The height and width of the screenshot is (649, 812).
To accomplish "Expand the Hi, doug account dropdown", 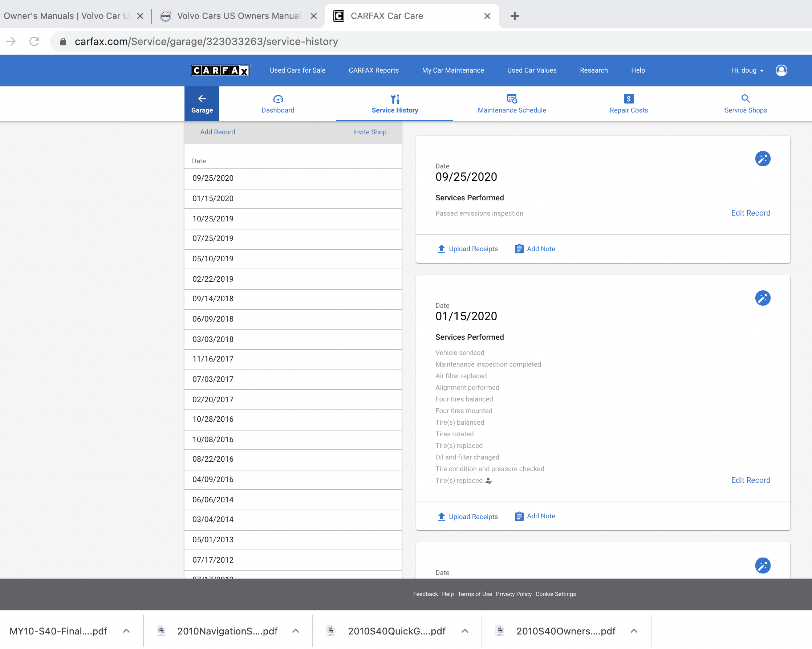I will tap(748, 70).
